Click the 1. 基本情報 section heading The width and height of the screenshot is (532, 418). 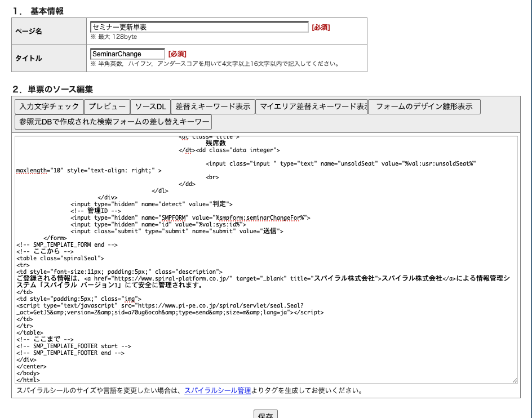pyautogui.click(x=38, y=11)
